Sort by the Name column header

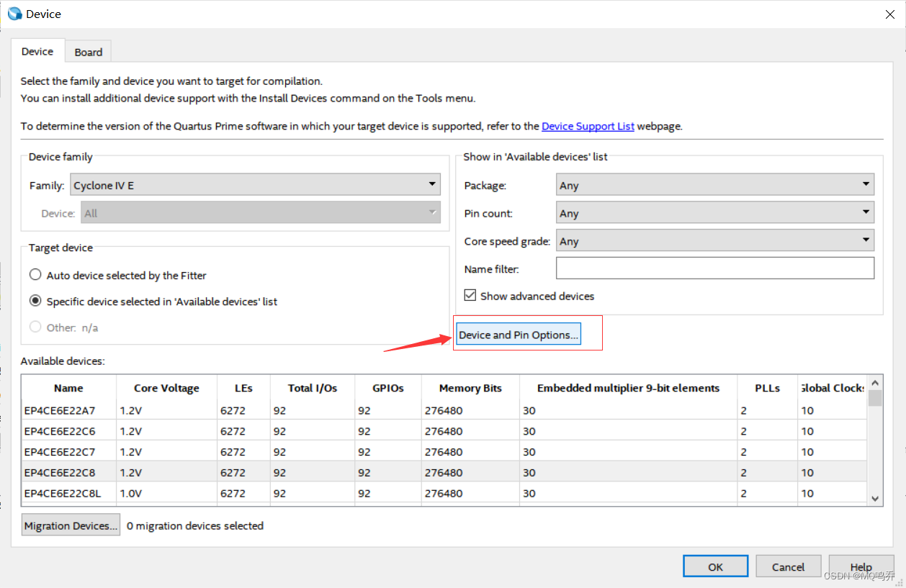68,388
